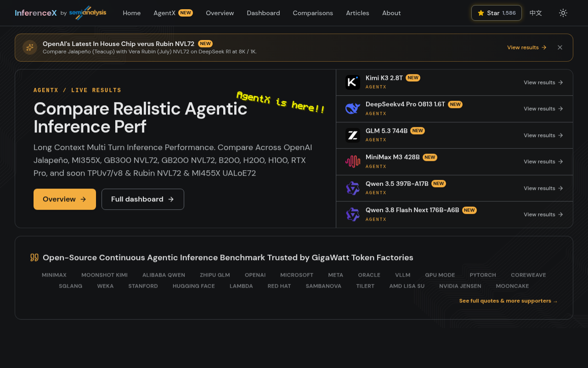Click the ALIBABA QWEN supporter name
Screen dimensions: 588x368
[164, 275]
